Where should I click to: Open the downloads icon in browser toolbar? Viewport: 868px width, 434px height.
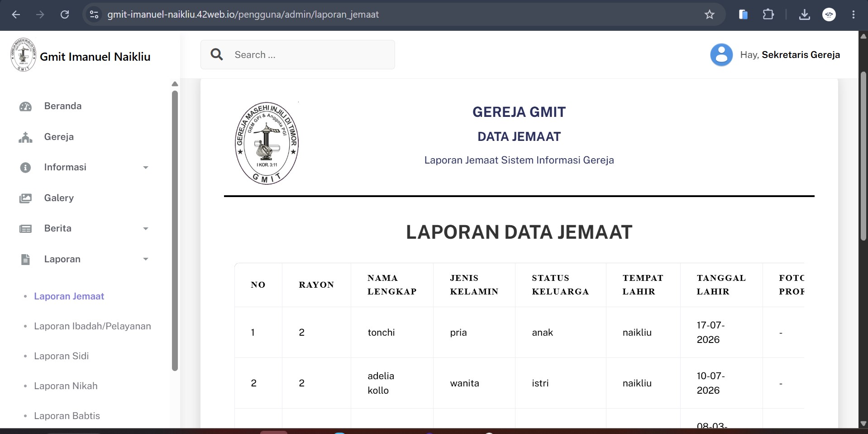tap(804, 14)
